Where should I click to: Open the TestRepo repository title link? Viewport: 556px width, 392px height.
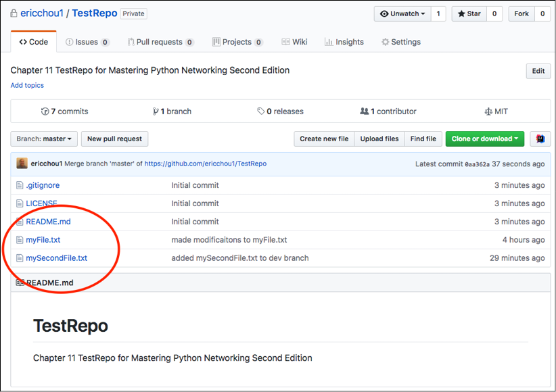point(95,13)
